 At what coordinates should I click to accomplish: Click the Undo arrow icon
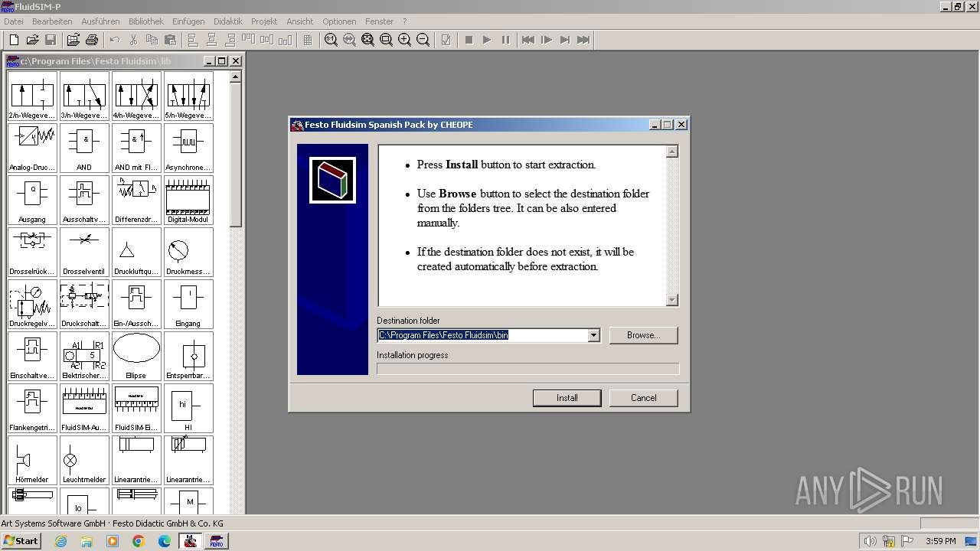click(115, 40)
